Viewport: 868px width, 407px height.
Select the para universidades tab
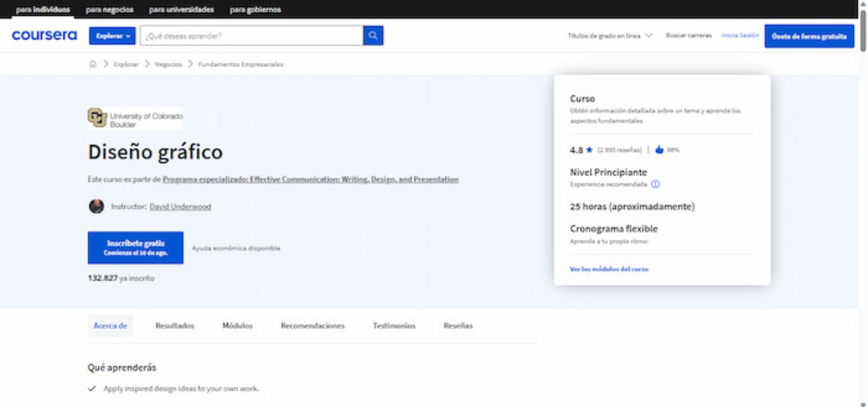click(181, 9)
